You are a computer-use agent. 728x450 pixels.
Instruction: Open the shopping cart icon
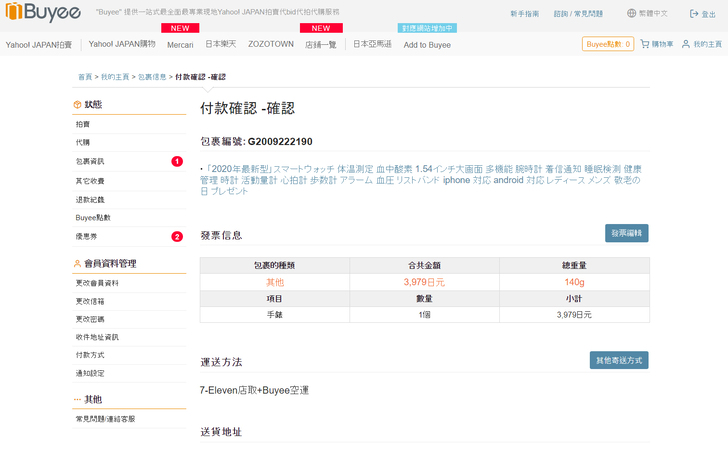[645, 44]
